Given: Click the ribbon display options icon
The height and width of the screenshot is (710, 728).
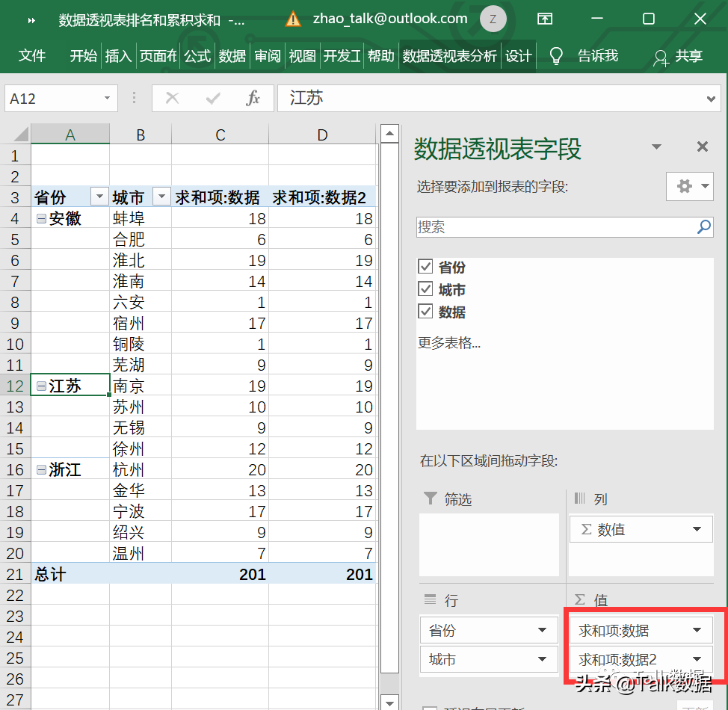Looking at the screenshot, I should (x=545, y=19).
